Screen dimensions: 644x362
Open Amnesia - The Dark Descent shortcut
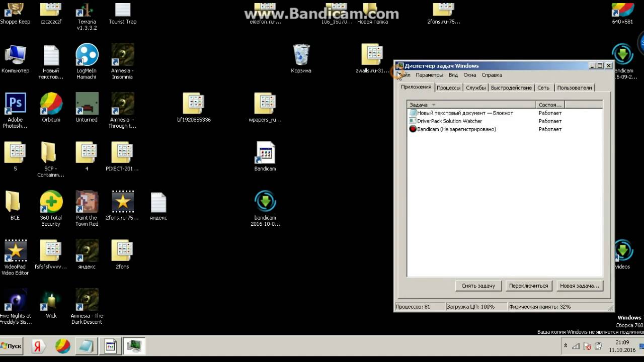click(87, 307)
